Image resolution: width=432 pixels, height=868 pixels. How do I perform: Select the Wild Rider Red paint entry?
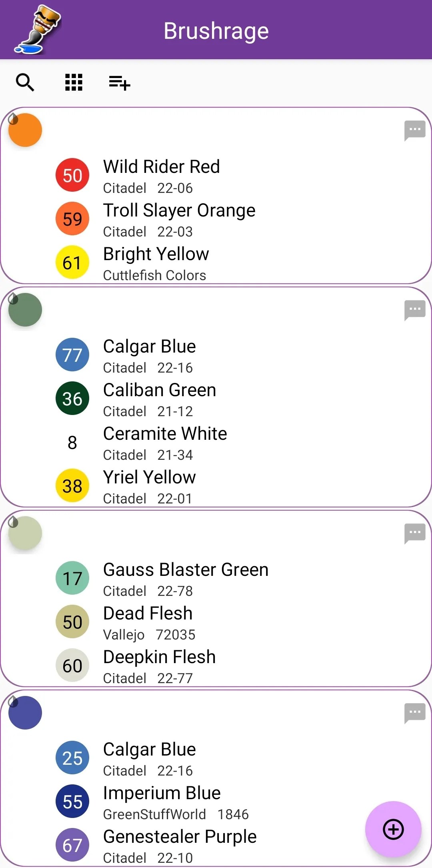[x=161, y=175]
